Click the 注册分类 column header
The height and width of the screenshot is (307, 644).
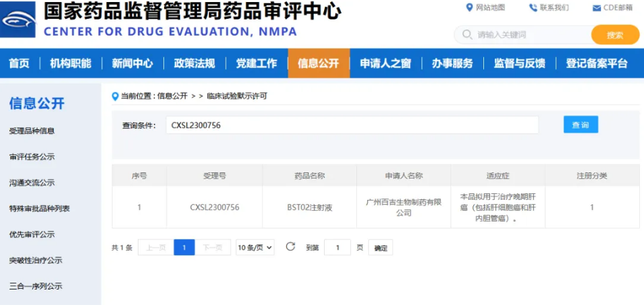click(x=592, y=176)
